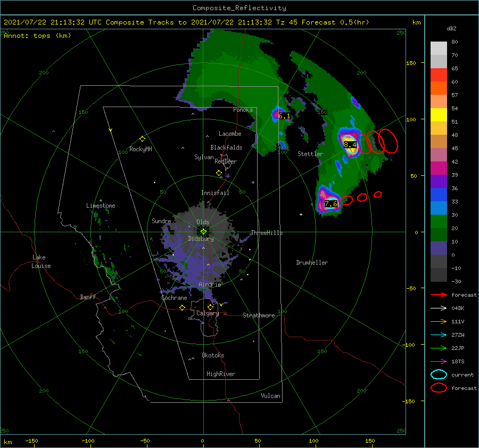This screenshot has height=448, width=479.
Task: Click the Composite_Reflectivity title
Action: point(240,8)
